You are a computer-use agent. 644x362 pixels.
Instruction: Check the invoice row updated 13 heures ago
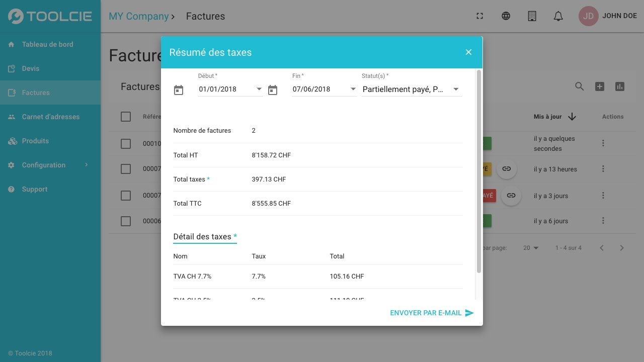tap(126, 169)
